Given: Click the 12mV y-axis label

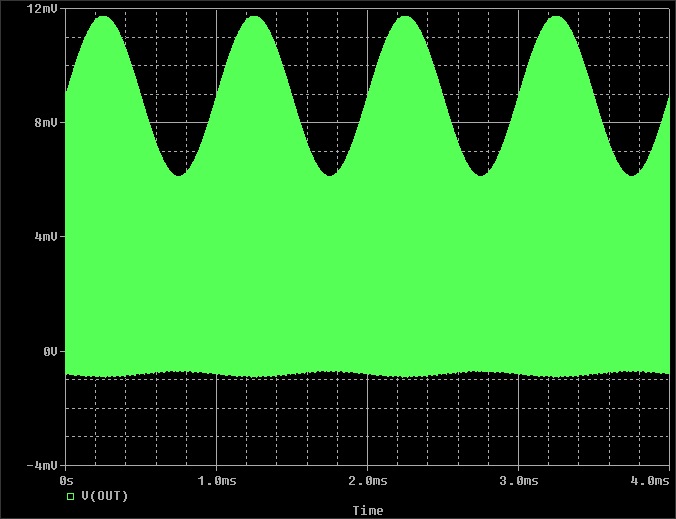Looking at the screenshot, I should [x=42, y=9].
